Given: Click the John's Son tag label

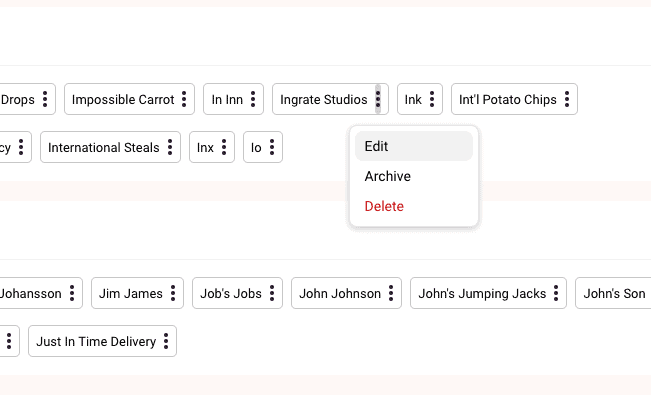Looking at the screenshot, I should click(x=614, y=294).
